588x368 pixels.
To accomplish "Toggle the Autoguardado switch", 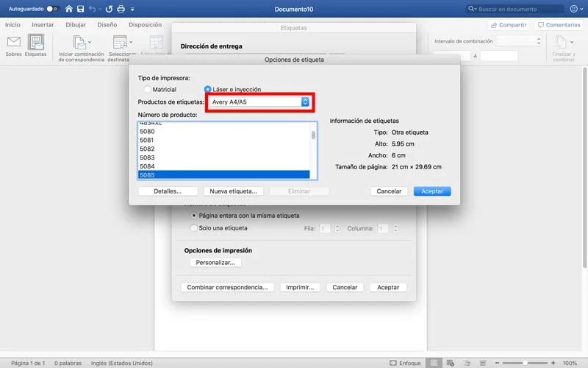I will 52,9.
